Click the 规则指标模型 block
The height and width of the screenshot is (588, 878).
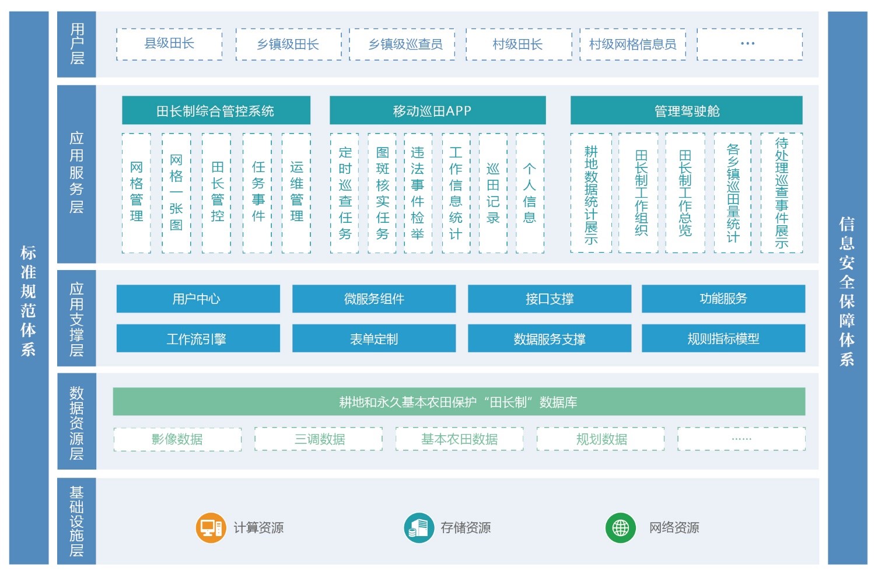[723, 339]
